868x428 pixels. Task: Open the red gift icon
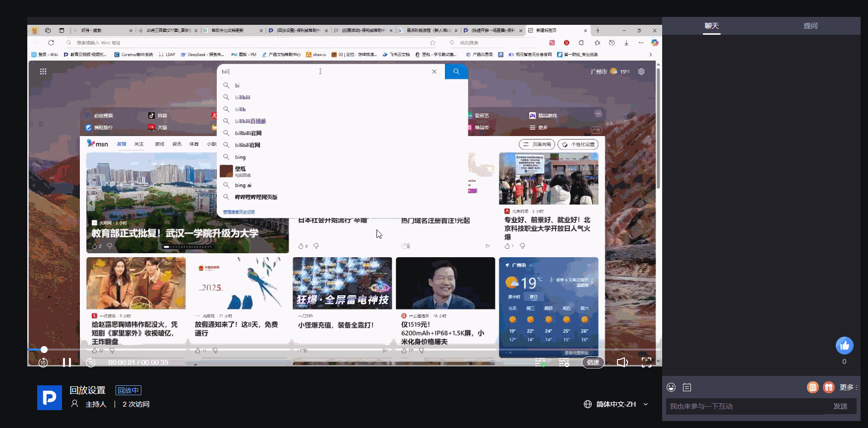829,387
